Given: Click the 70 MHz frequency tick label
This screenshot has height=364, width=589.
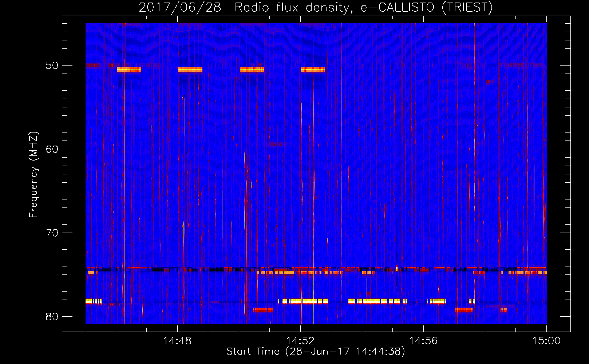Looking at the screenshot, I should 52,233.
